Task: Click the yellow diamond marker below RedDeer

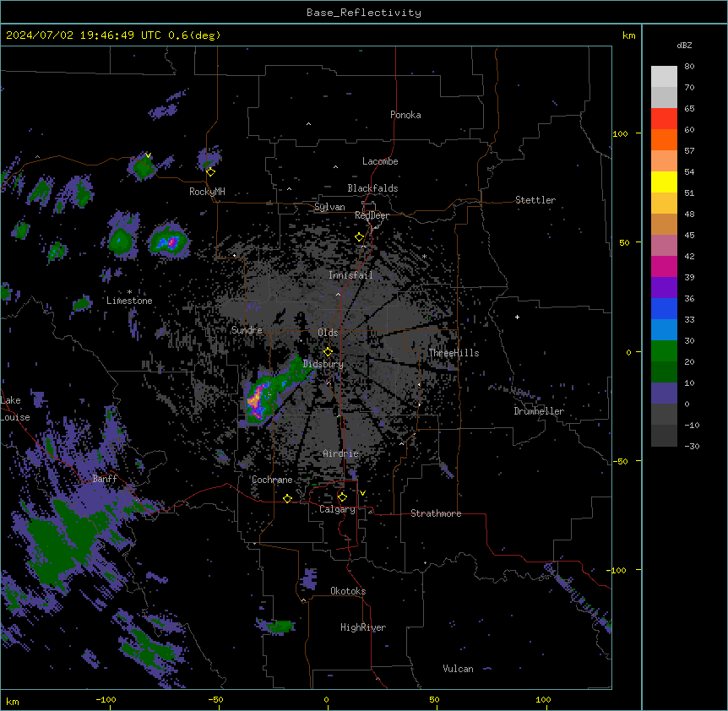Action: coord(359,236)
